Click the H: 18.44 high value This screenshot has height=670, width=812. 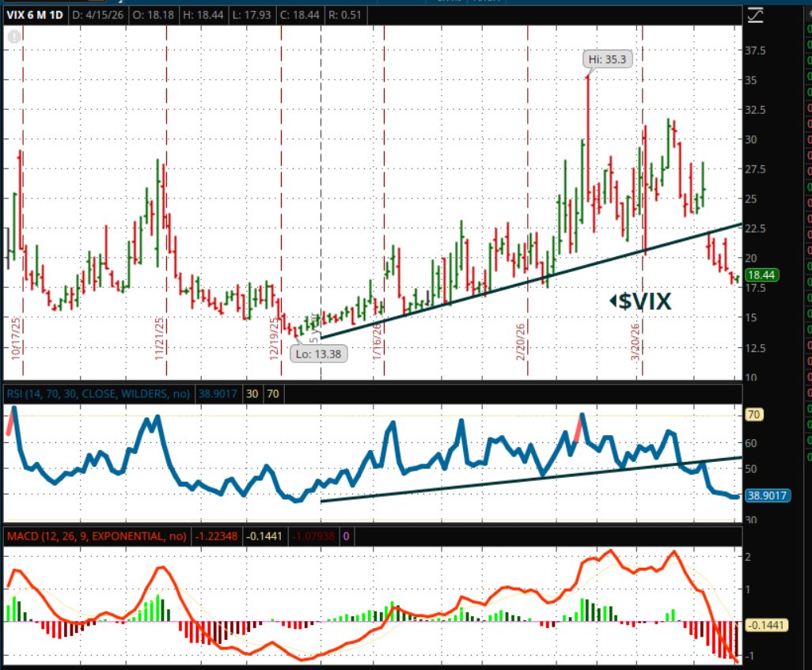[203, 14]
